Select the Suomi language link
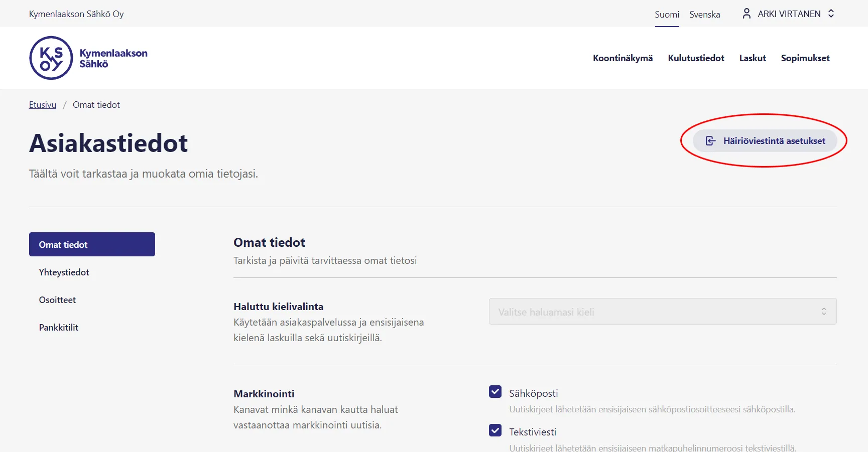This screenshot has height=452, width=868. 667,15
